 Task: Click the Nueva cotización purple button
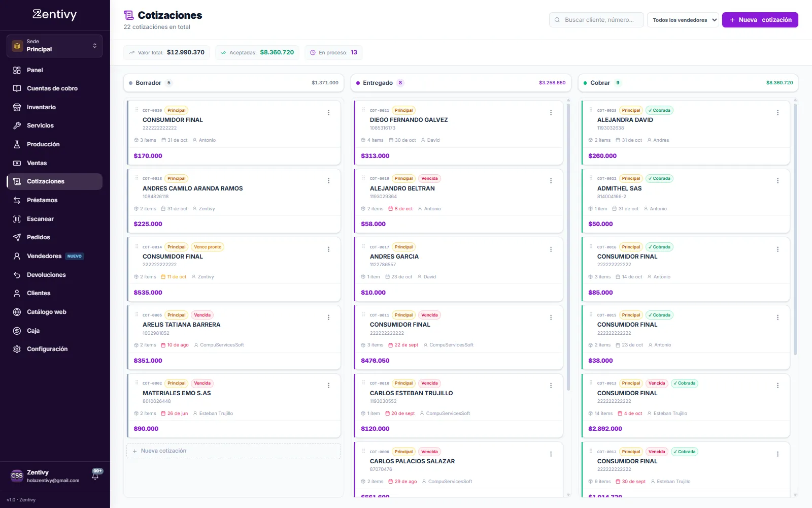pos(760,20)
